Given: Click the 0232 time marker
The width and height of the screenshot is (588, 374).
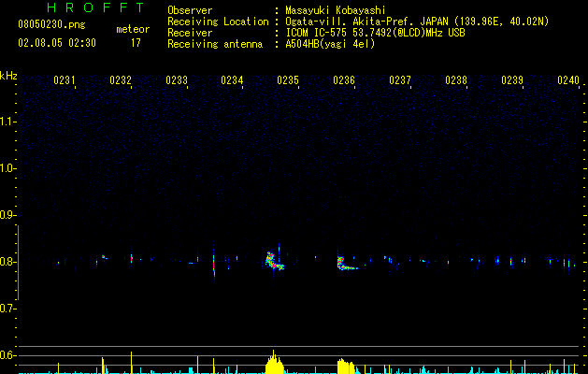Looking at the screenshot, I should [x=121, y=80].
